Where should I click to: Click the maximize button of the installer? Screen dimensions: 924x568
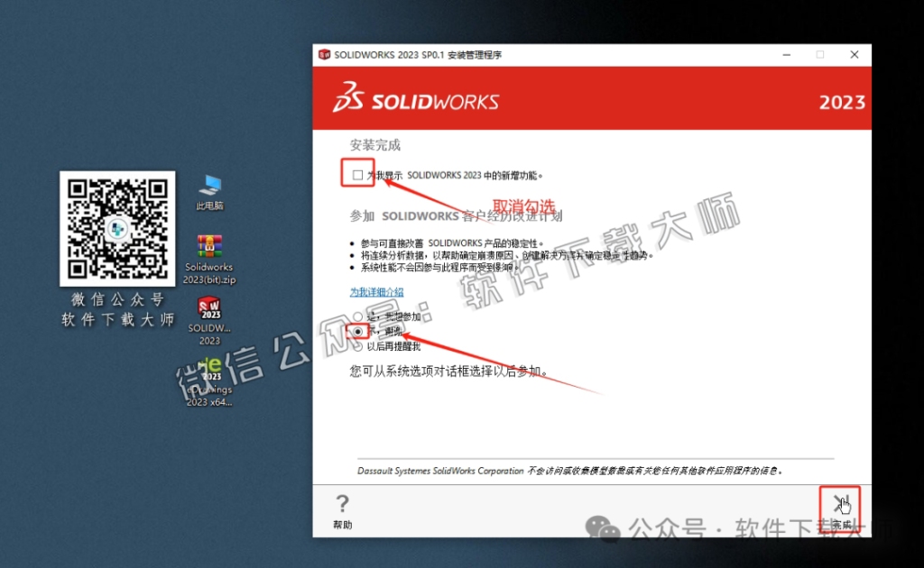click(819, 54)
